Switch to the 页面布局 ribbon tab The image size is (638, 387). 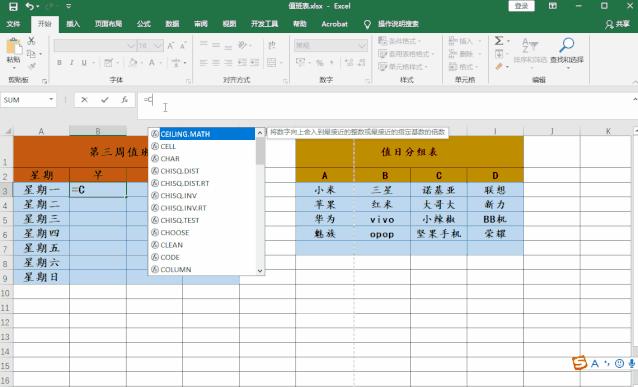coord(108,24)
